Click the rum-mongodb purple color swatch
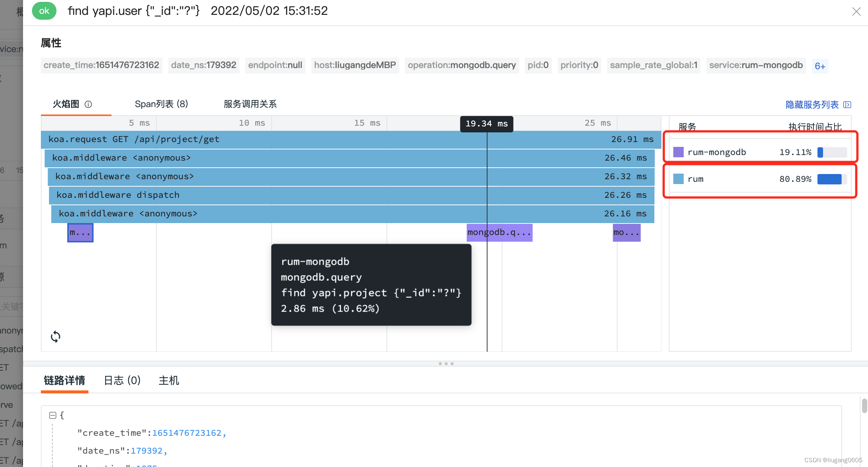 point(678,152)
